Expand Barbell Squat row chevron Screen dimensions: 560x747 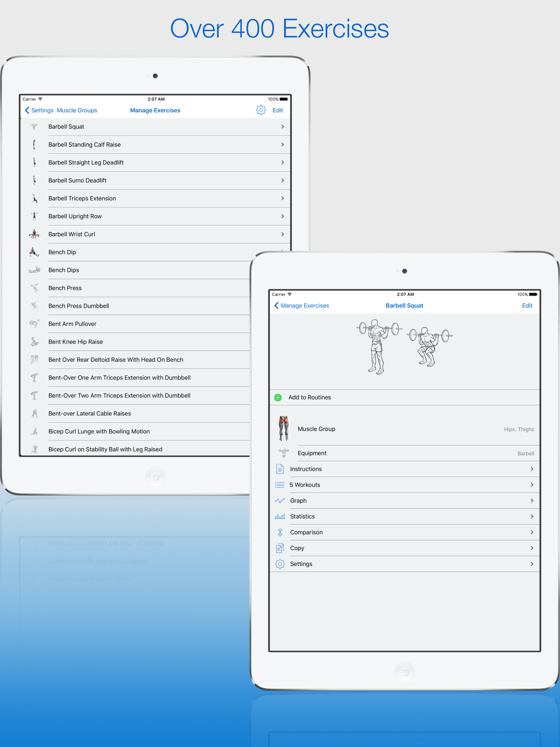(x=282, y=127)
